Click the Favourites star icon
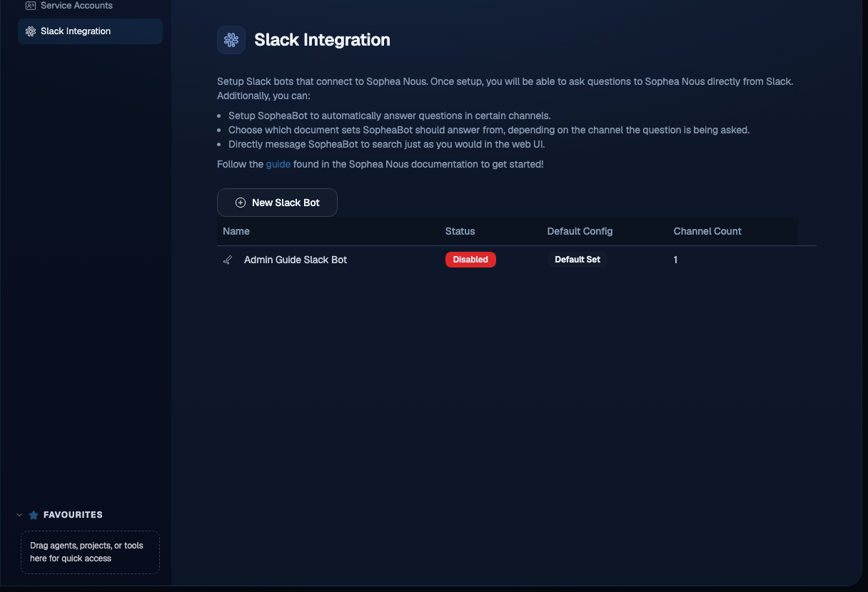 click(x=34, y=515)
